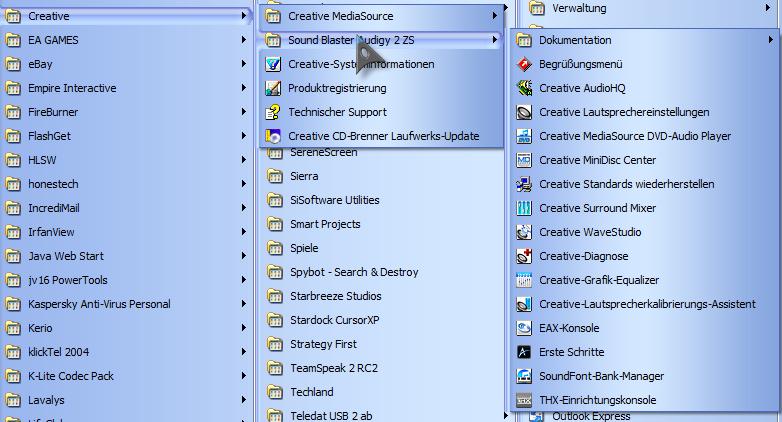This screenshot has width=782, height=422.
Task: Open Creative AudioHQ icon
Action: (x=524, y=88)
